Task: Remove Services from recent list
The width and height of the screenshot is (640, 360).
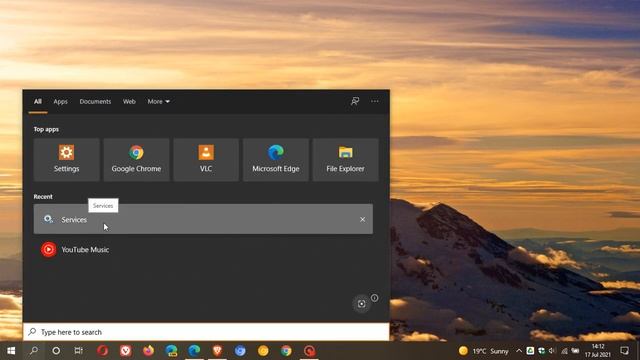Action: coord(362,220)
